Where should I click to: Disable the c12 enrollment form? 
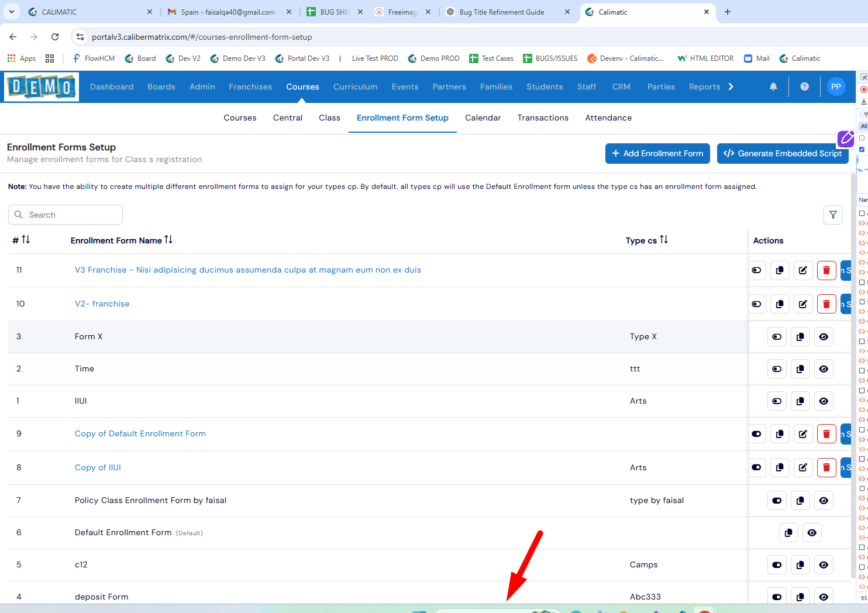click(777, 565)
